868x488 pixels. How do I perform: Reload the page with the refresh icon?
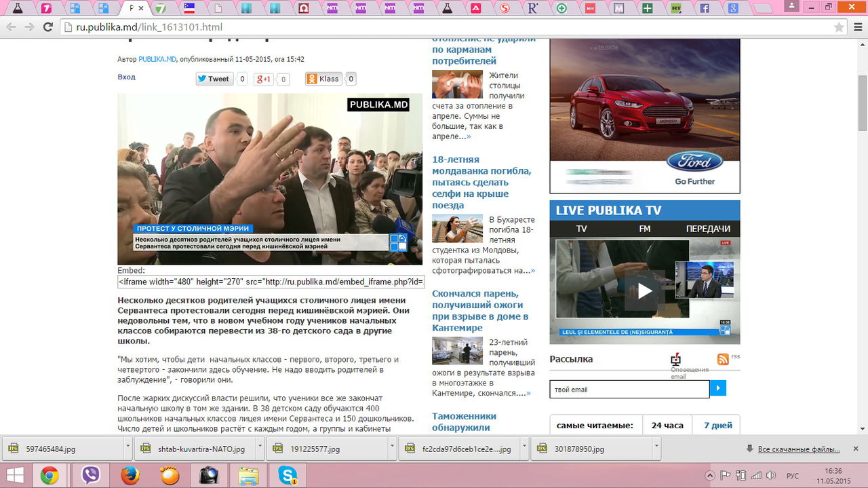pos(47,27)
